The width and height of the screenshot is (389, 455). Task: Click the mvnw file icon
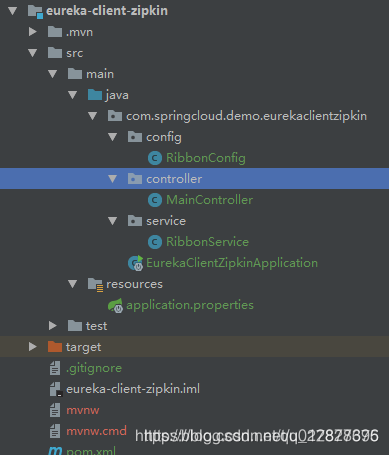pyautogui.click(x=55, y=410)
